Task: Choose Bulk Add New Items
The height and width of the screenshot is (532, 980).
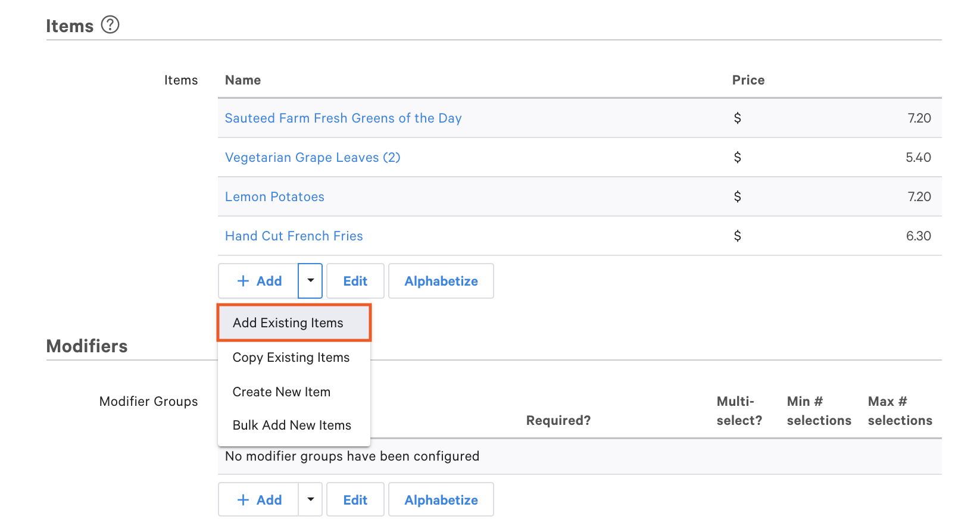Action: [292, 425]
